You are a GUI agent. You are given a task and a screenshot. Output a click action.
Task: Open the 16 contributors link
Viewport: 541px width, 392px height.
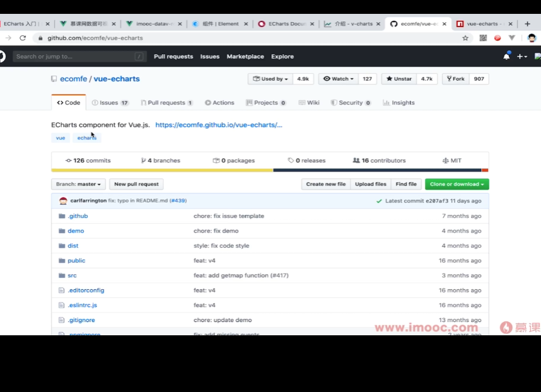tap(379, 160)
